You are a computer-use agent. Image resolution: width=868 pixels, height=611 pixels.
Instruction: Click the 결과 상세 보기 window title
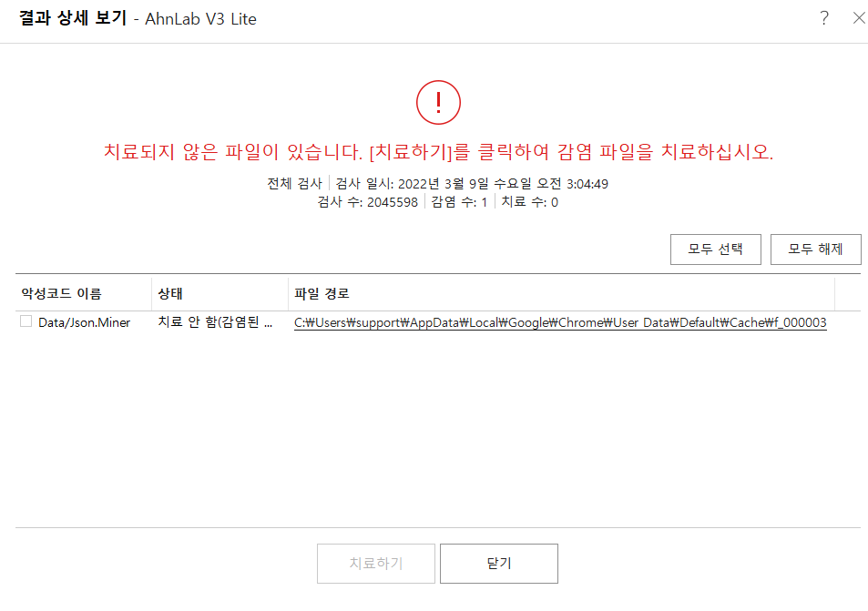point(73,17)
